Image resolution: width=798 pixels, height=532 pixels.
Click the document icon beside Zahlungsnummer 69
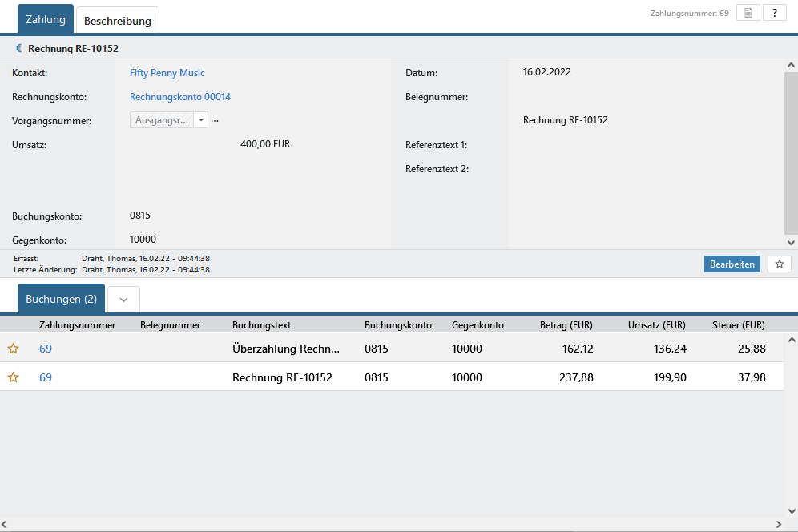tap(748, 13)
